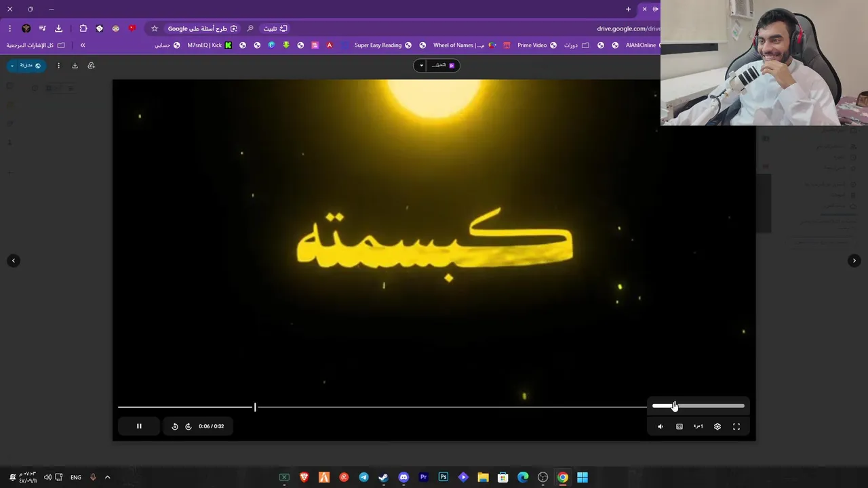Show hidden system tray icons
This screenshot has height=488, width=868.
point(107,477)
